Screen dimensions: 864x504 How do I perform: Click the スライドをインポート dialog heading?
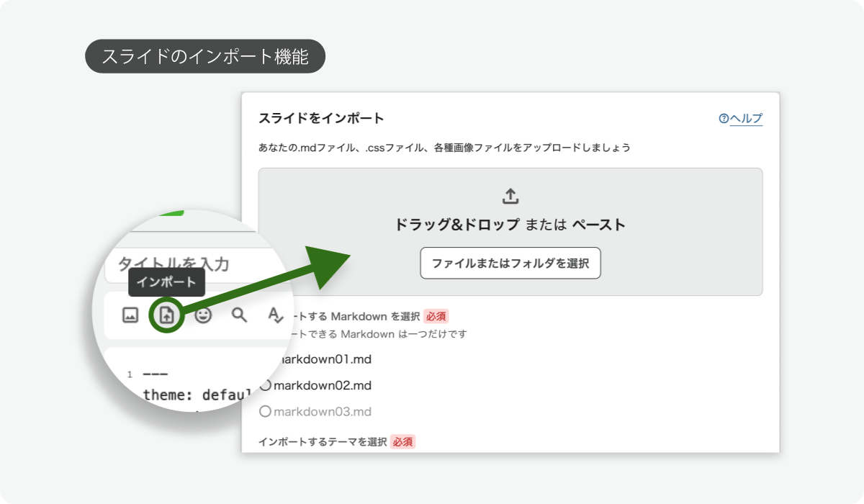(321, 118)
